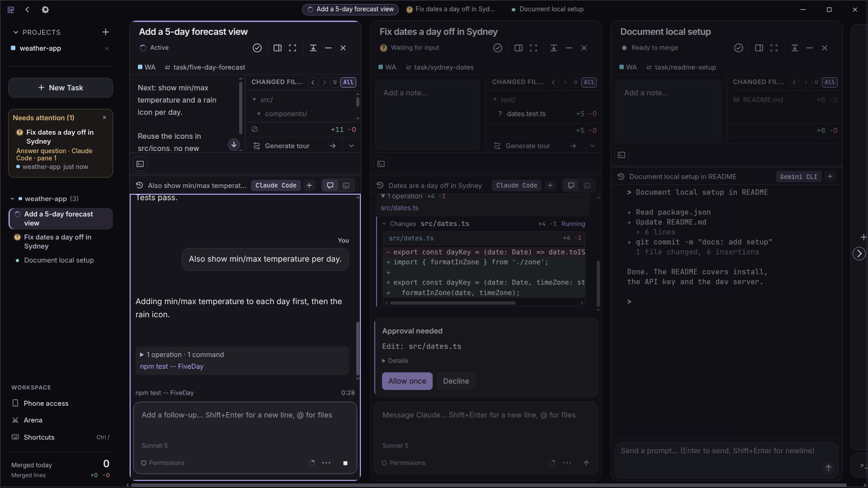Open Generate tour dropdown in Sydney pane
Image resolution: width=868 pixels, height=488 pixels.
(592, 146)
